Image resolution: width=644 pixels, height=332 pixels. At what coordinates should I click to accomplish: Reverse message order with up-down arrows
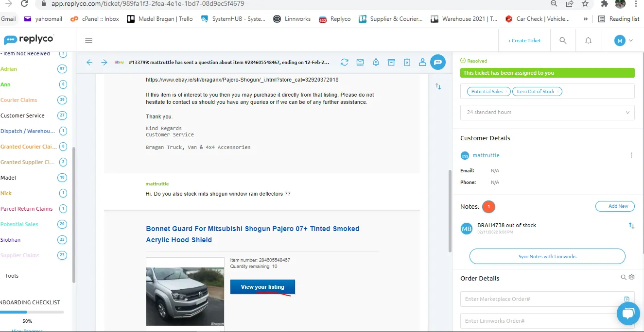438,86
